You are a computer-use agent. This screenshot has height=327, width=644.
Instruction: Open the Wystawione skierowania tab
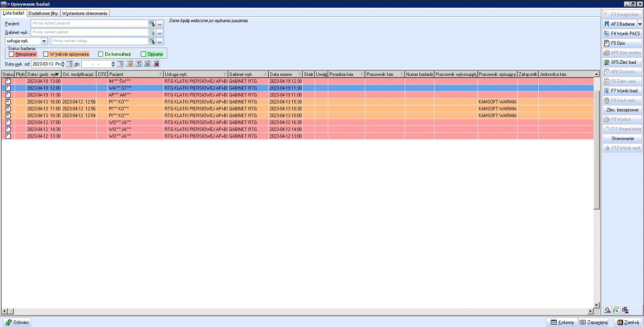[x=85, y=13]
